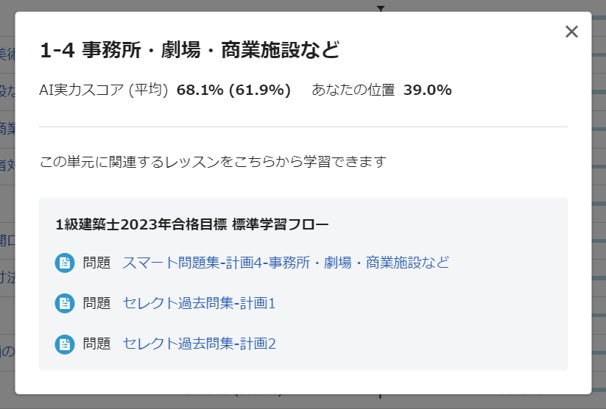
Task: Click the 68.1% (61.9%) score value
Action: pyautogui.click(x=233, y=90)
